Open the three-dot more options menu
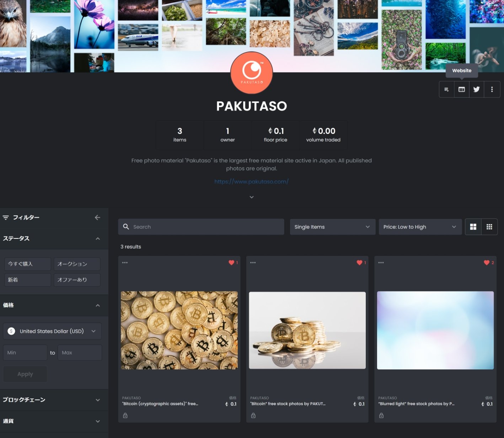 pos(492,89)
